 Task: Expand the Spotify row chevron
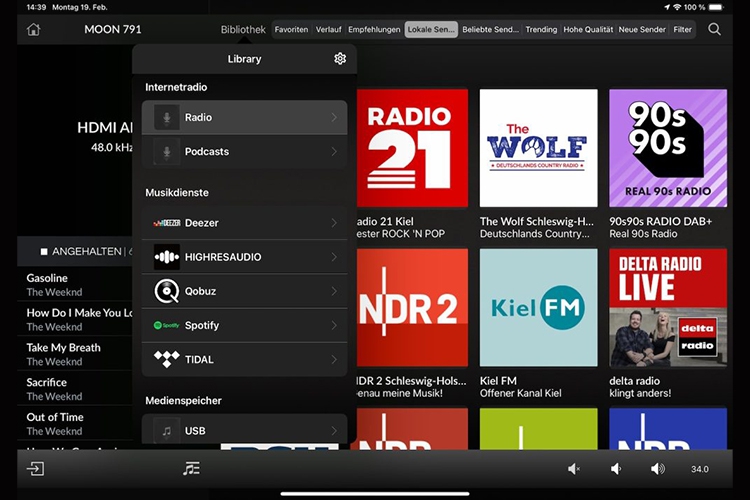tap(334, 325)
